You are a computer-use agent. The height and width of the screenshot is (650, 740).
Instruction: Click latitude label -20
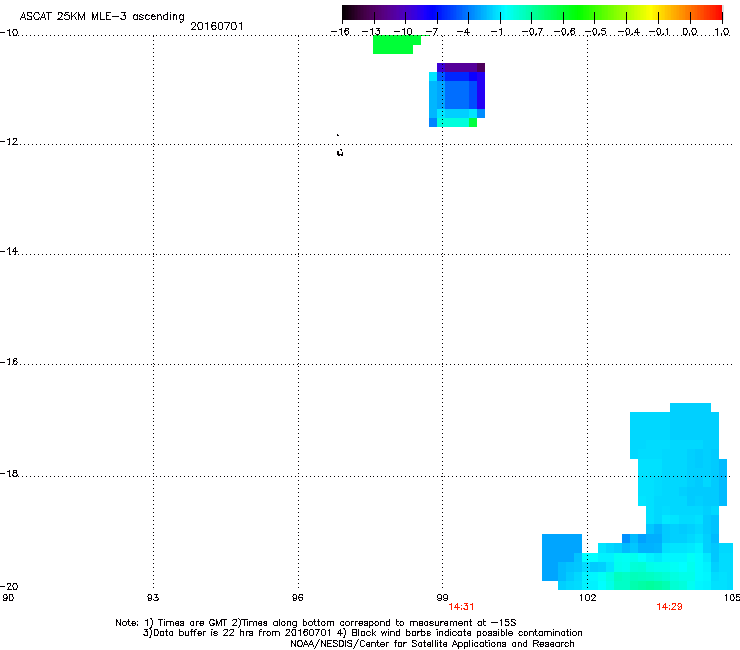[x=9, y=586]
